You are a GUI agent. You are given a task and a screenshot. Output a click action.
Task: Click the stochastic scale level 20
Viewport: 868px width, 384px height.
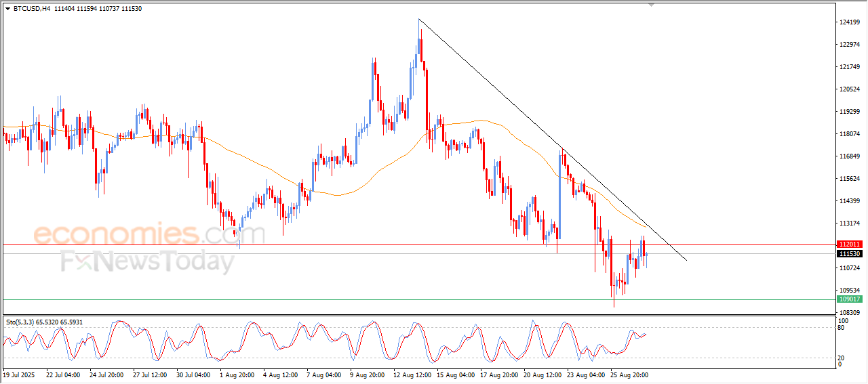pos(842,358)
